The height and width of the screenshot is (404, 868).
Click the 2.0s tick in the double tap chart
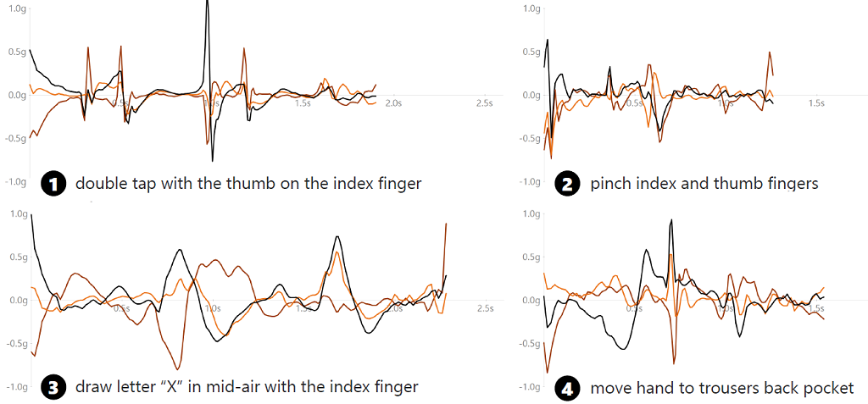tap(392, 102)
